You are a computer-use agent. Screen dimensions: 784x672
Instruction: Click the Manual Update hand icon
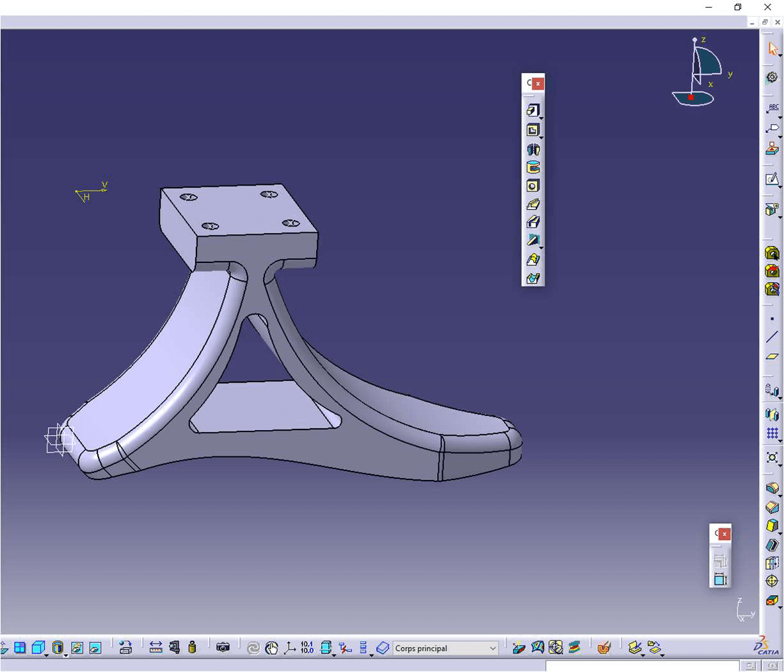(x=271, y=648)
